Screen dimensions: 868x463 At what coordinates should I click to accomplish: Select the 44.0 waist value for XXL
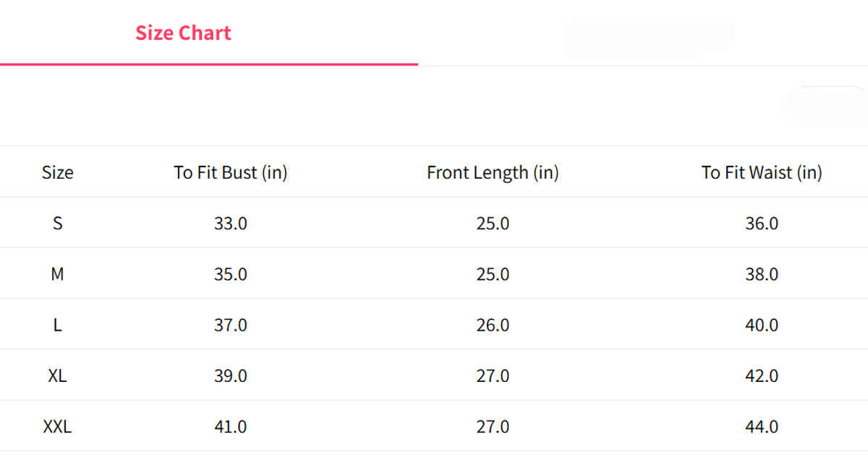pos(762,427)
